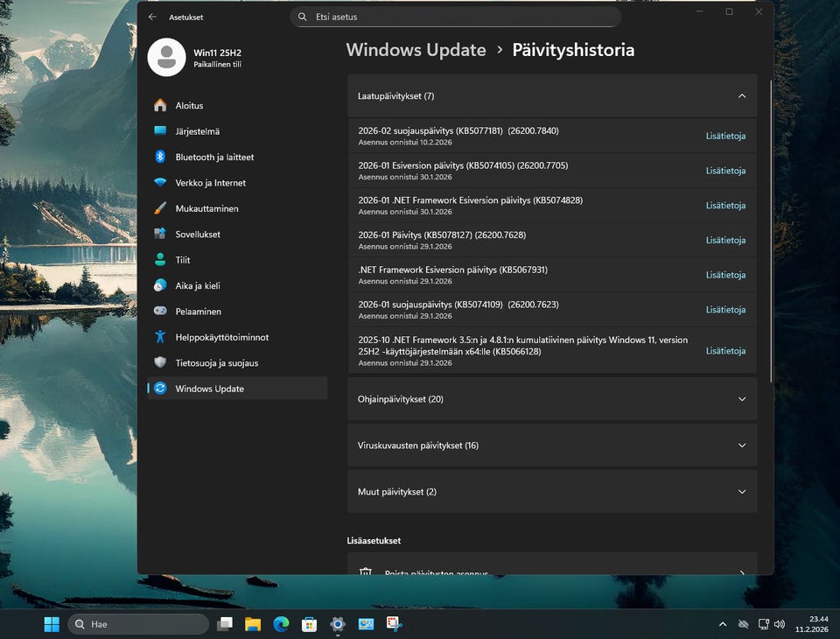
Task: Open Tietosuoja ja suojaus settings
Action: (216, 362)
